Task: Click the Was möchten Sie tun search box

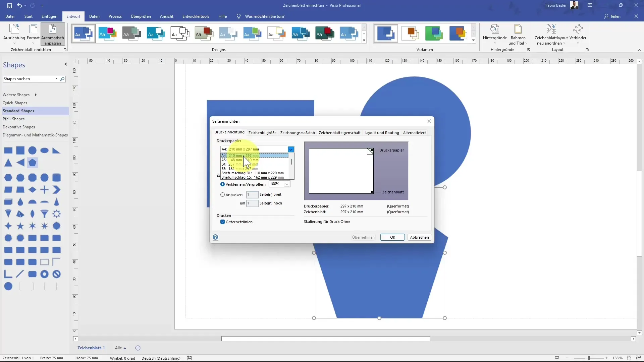Action: coord(265,16)
